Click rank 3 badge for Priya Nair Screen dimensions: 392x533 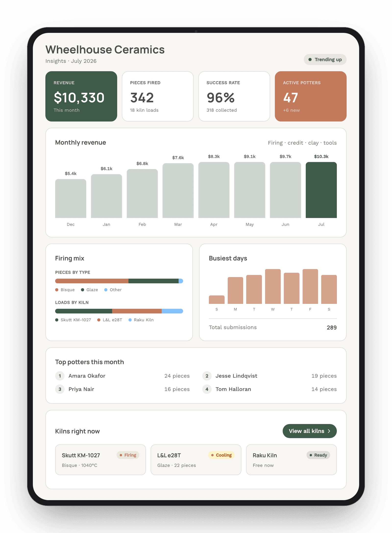[60, 389]
